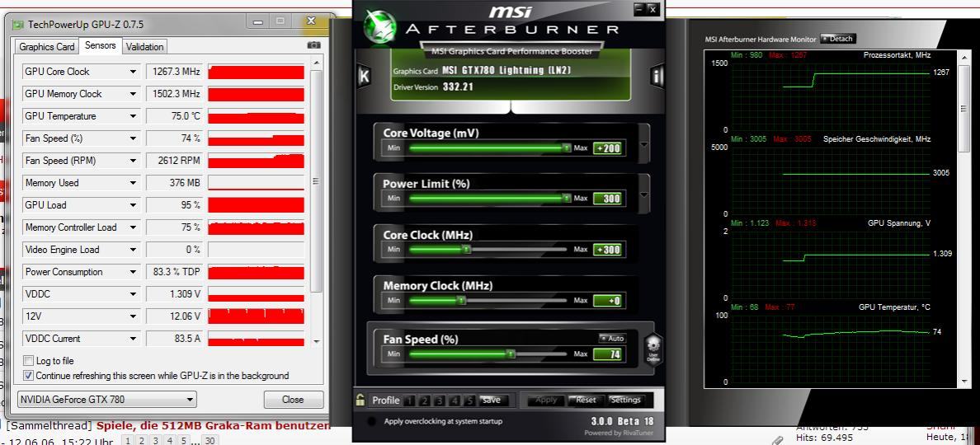Go to forum thread page 30
This screenshot has height=445, width=980.
coord(210,441)
